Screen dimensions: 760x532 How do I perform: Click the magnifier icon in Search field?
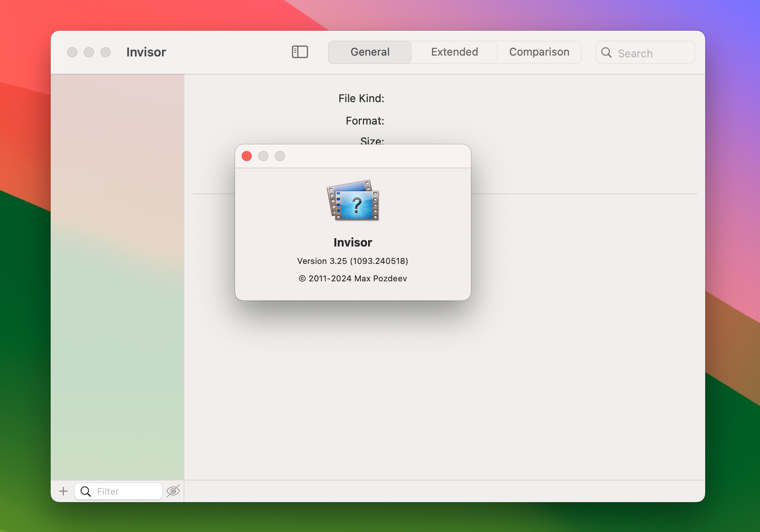click(606, 53)
